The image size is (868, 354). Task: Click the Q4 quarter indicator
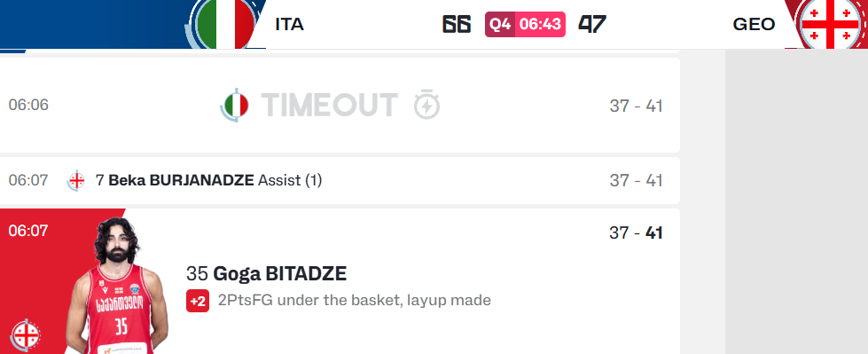tap(500, 24)
